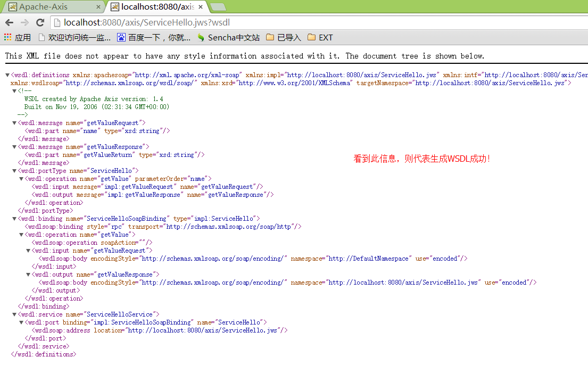This screenshot has width=588, height=374.
Task: Collapse the getValueRequest message node
Action: tap(14, 123)
